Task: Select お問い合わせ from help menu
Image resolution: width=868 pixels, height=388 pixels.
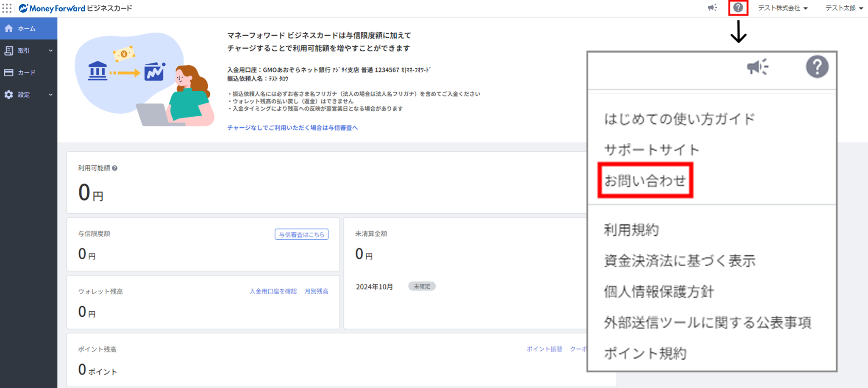Action: pos(645,181)
